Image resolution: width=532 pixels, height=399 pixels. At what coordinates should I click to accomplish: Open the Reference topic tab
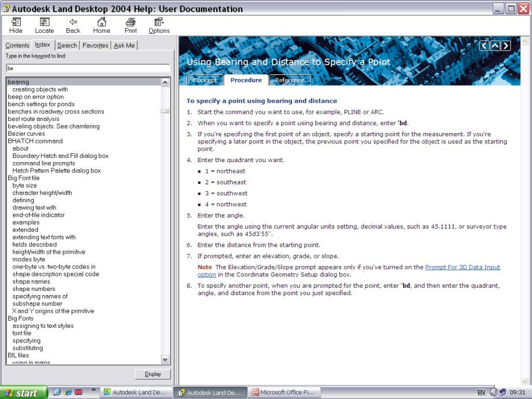pos(289,80)
